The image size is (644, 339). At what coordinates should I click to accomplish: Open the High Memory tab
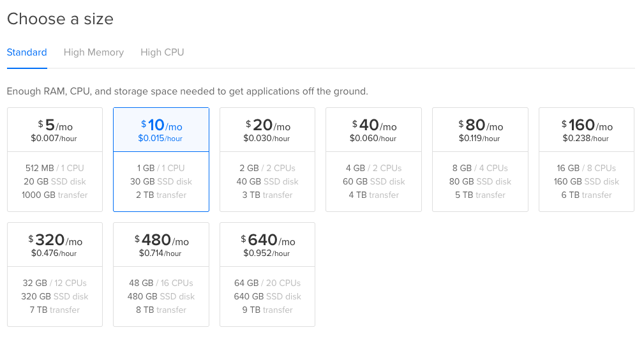[94, 52]
